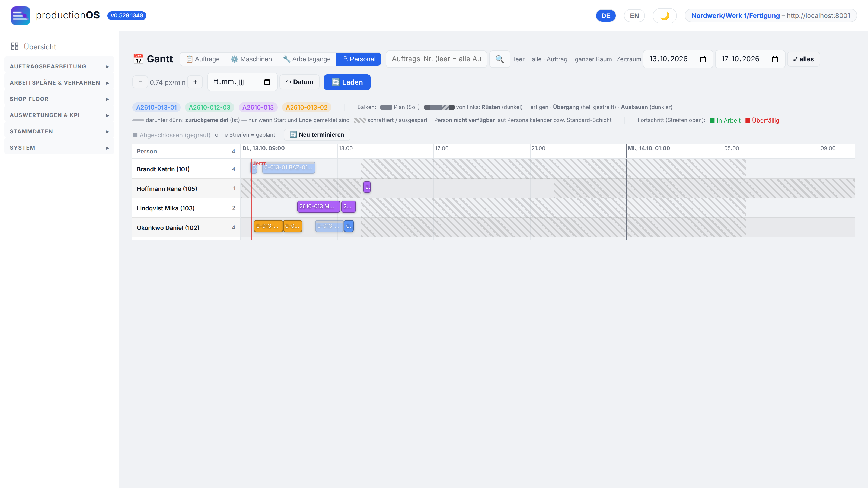Expand the Auftragsbearbeitung menu section
The width and height of the screenshot is (868, 488).
[59, 66]
